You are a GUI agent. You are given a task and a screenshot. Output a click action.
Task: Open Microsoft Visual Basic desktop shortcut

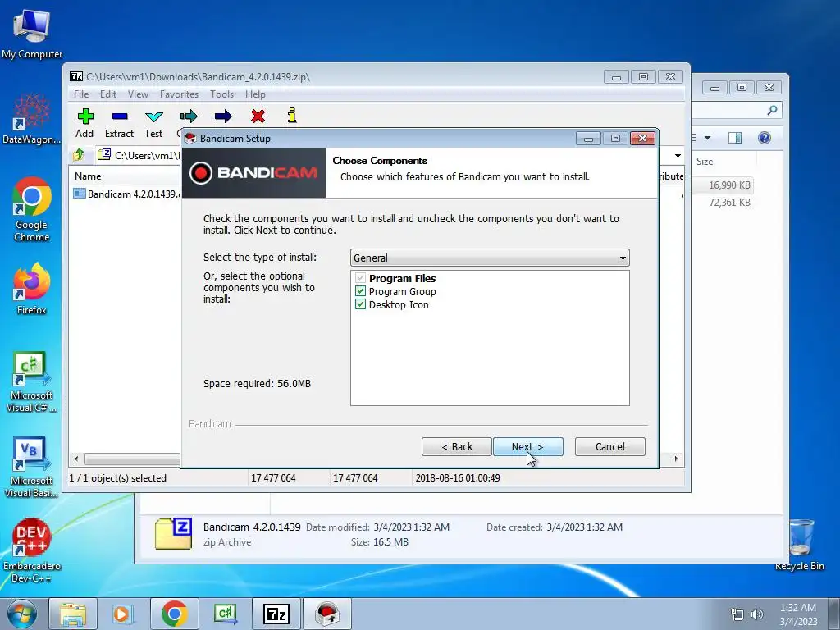coord(32,467)
